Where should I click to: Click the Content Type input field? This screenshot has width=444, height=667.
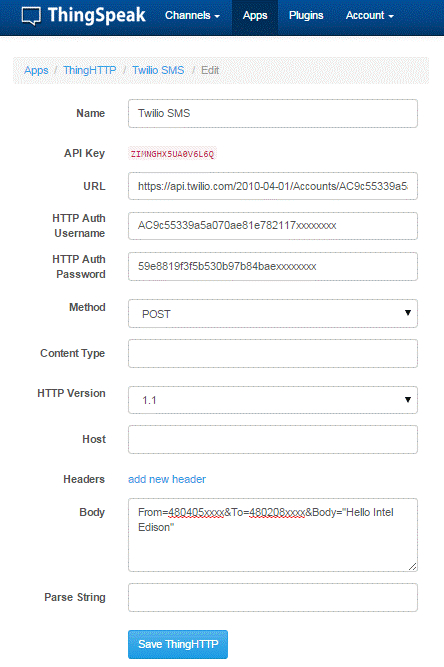coord(273,353)
